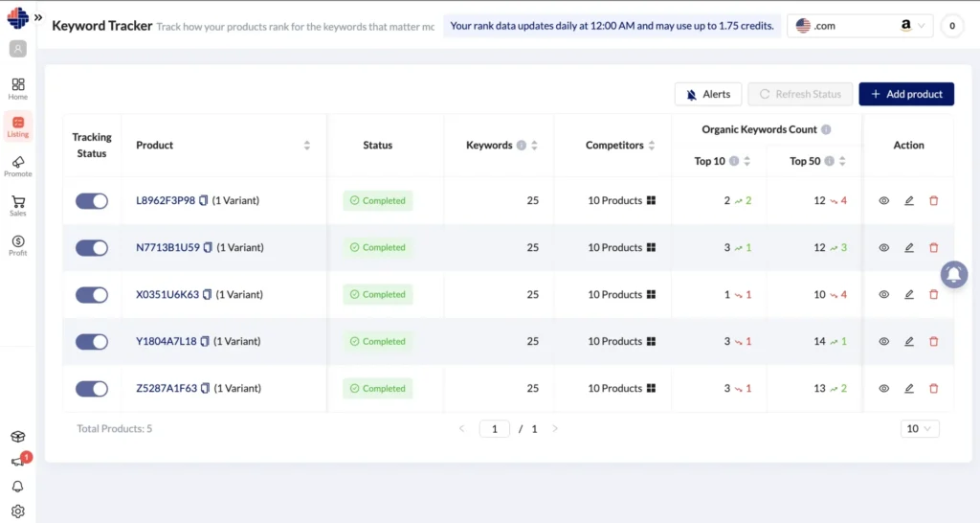This screenshot has width=980, height=523.
Task: Click the floating blue bell button
Action: pos(954,274)
